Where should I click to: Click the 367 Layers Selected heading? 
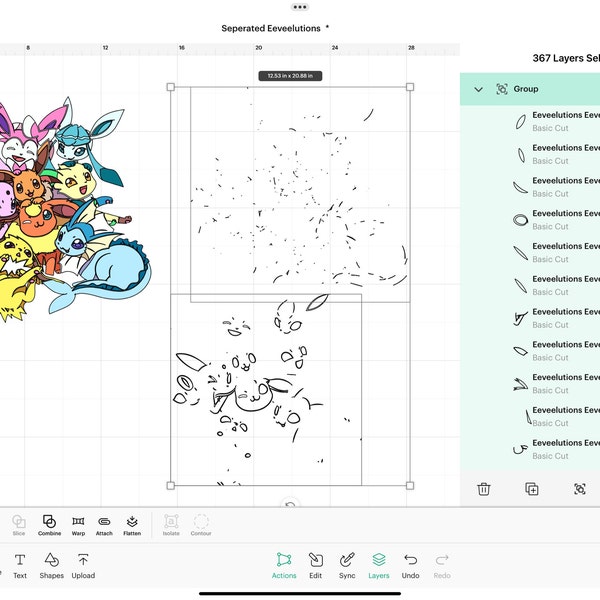(x=566, y=58)
